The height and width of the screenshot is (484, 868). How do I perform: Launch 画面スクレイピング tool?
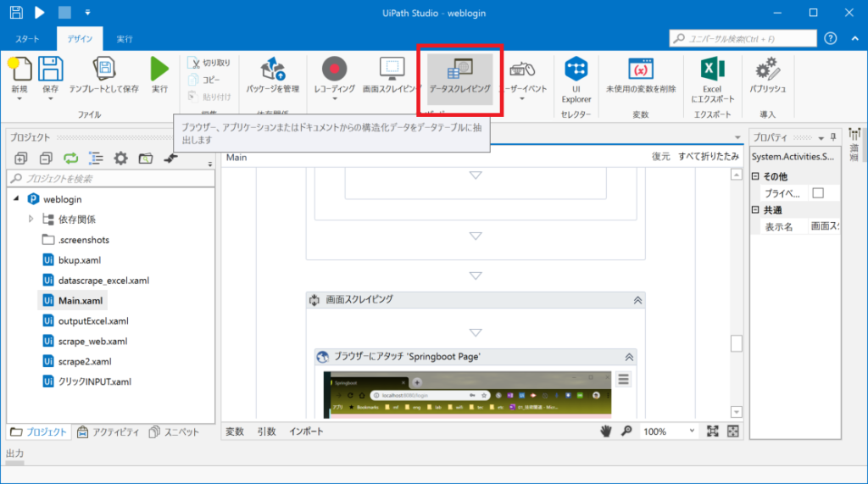click(392, 75)
